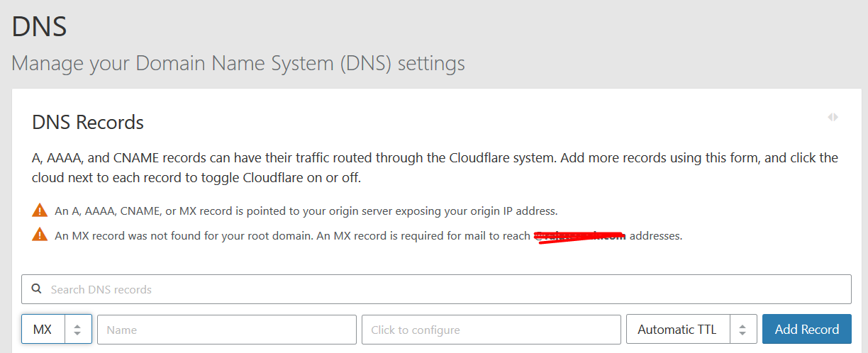Click the word addresses after the redacted domain
This screenshot has height=353, width=868.
pyautogui.click(x=655, y=236)
